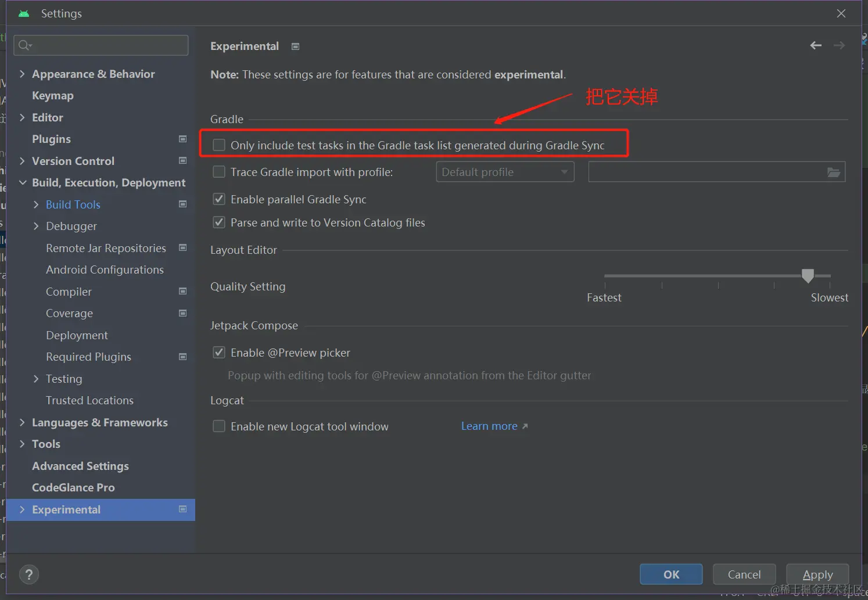868x600 pixels.
Task: Click the Quality Setting slider handle
Action: (x=808, y=275)
